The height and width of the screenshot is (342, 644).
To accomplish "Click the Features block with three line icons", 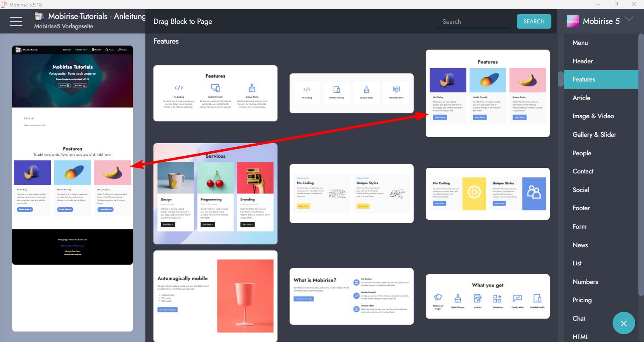I will pos(215,93).
